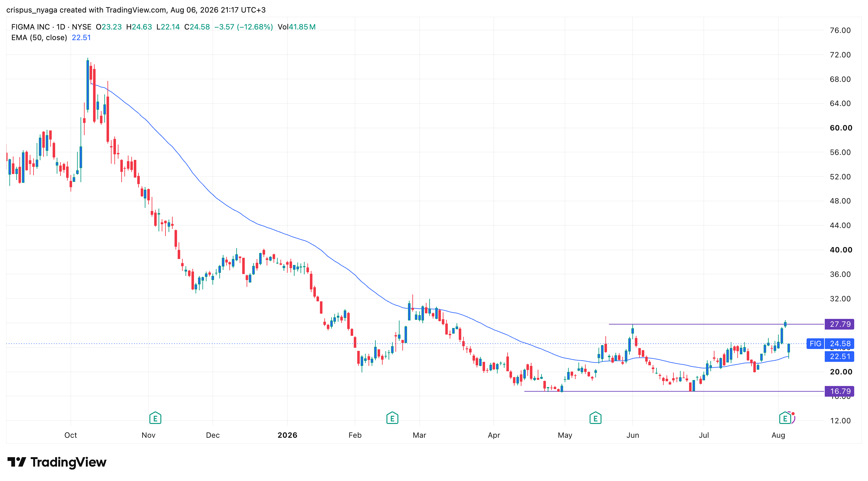
Task: Click the open value O23.23
Action: (108, 27)
